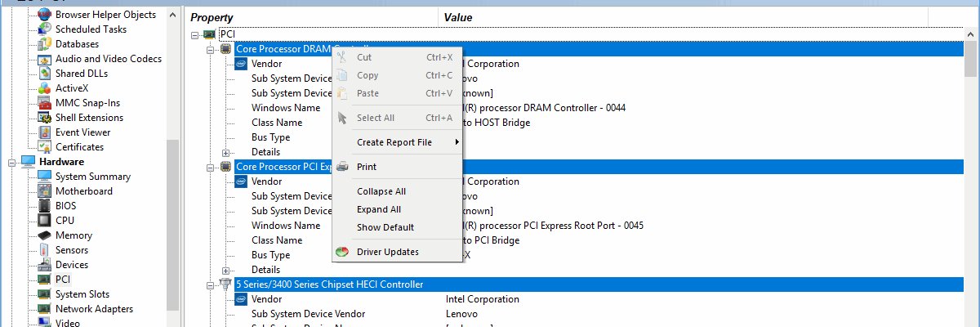Collapse the Core Processor DRAM Controller node
Screen dimensions: 980x327
coord(211,49)
